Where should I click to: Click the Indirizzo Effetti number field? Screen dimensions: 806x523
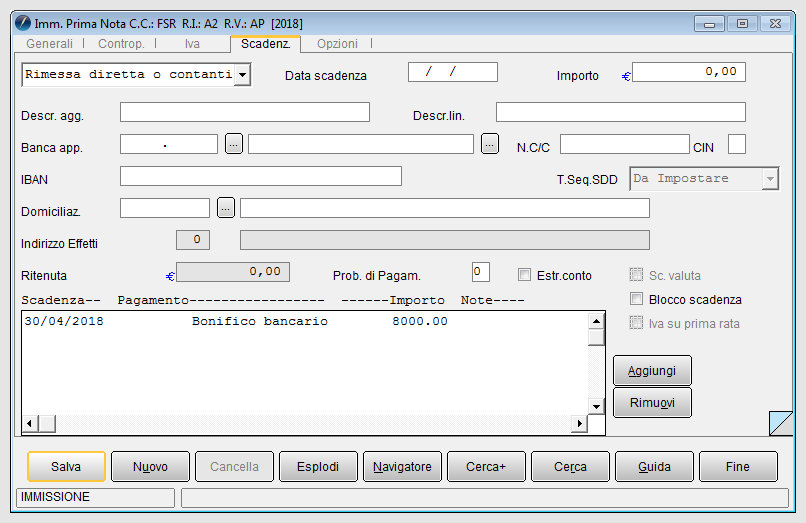point(193,240)
